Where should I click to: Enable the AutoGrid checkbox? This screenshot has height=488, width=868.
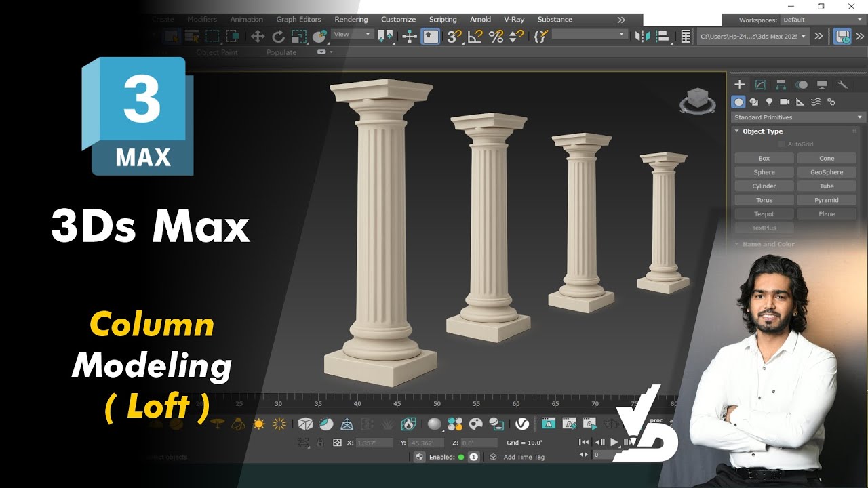[x=781, y=144]
